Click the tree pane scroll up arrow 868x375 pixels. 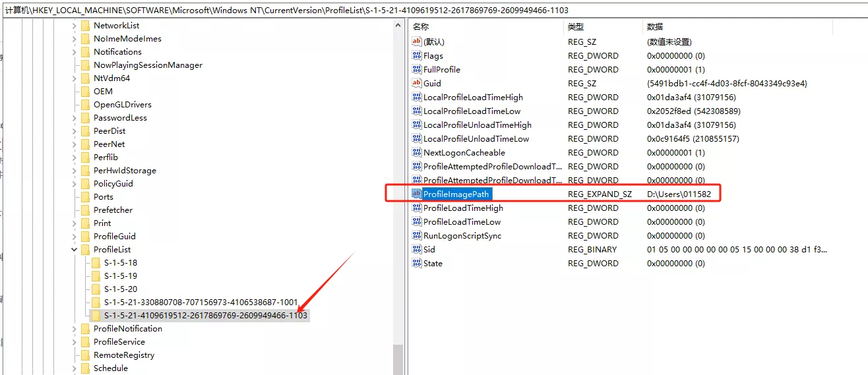tap(398, 25)
